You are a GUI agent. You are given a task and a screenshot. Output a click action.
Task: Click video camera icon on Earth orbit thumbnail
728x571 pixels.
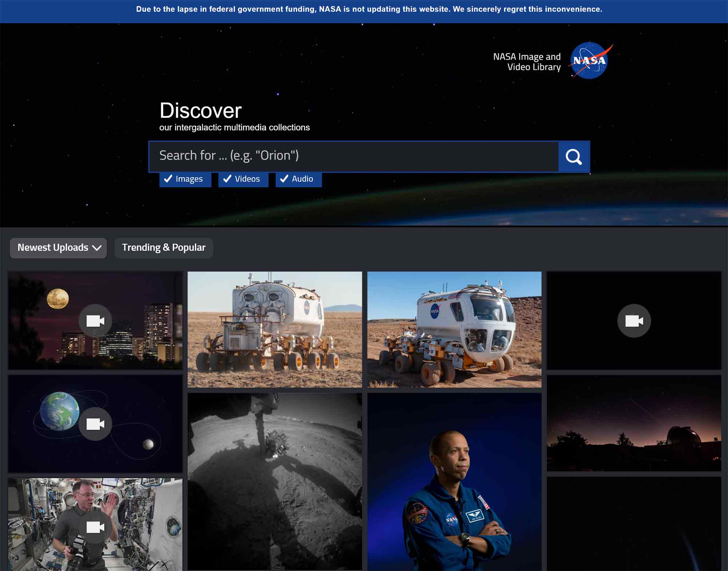(95, 424)
